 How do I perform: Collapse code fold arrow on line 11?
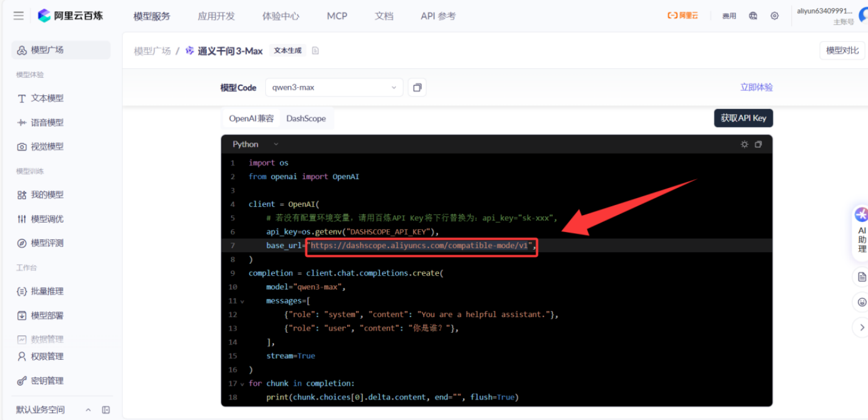pyautogui.click(x=242, y=302)
